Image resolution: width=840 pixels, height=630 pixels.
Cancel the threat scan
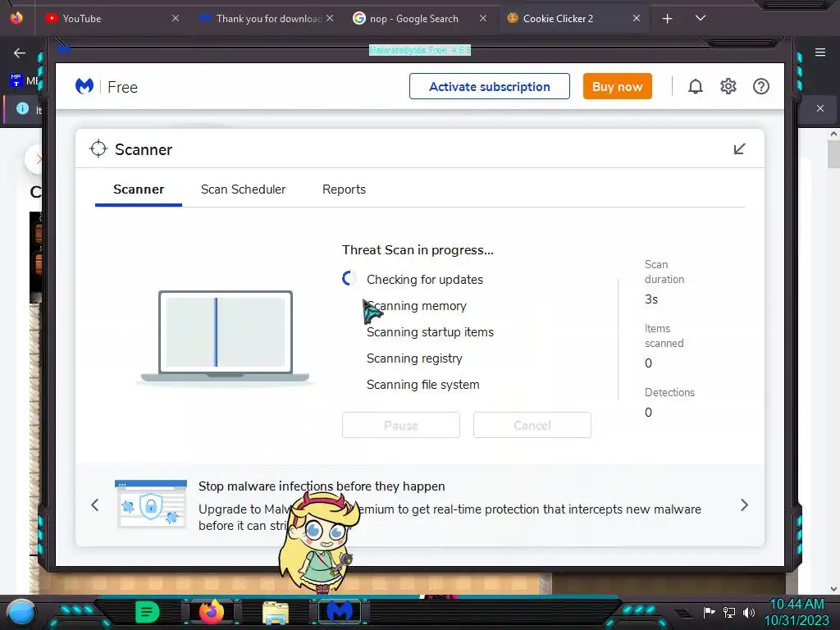[x=532, y=425]
